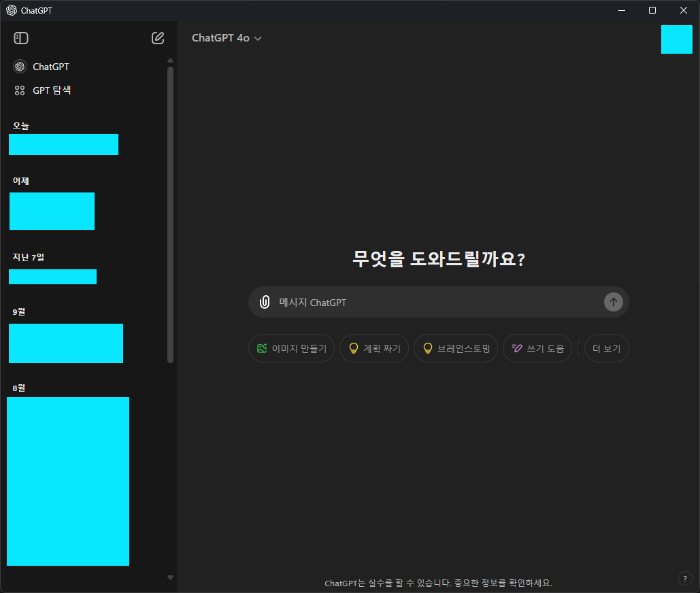This screenshot has height=593, width=700.
Task: Minimize the ChatGPT window
Action: click(622, 10)
